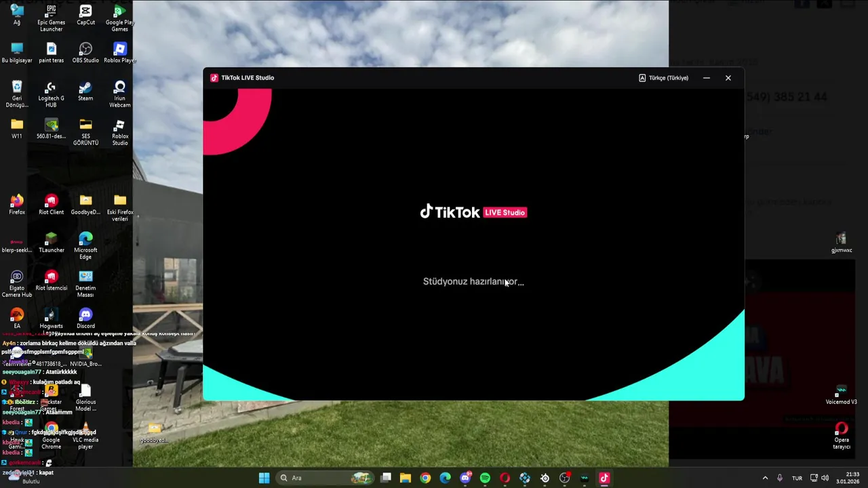The image size is (868, 488).
Task: Open Roblox Studio desktop shortcut
Action: coord(120,132)
